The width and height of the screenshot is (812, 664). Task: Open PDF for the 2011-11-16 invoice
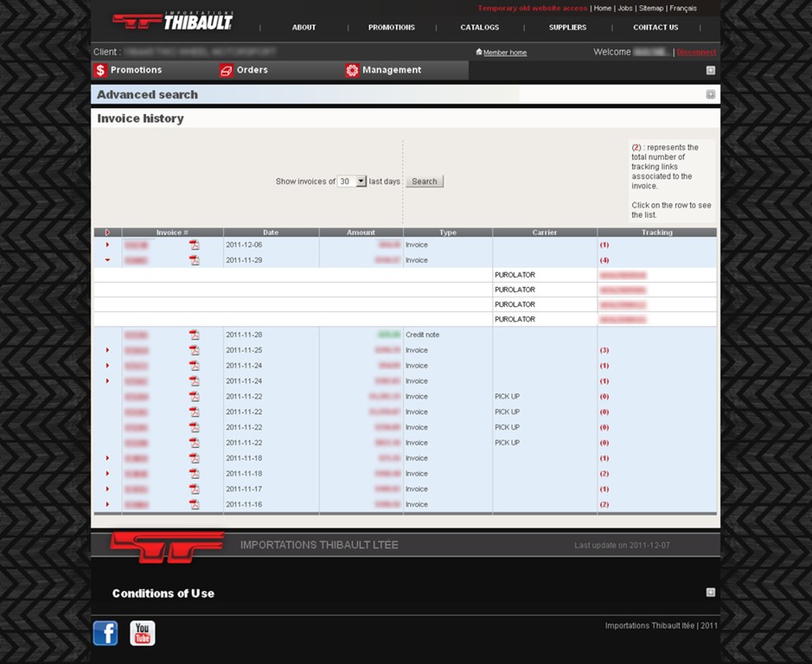(x=195, y=504)
